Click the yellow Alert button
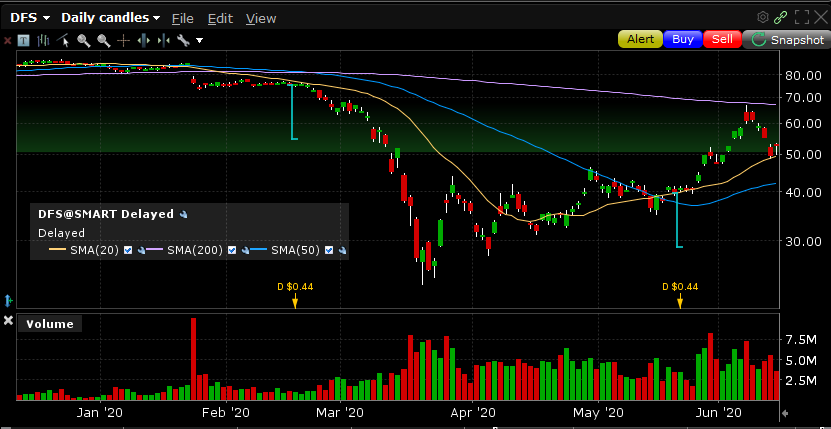Viewport: 831px width, 429px height. 640,39
